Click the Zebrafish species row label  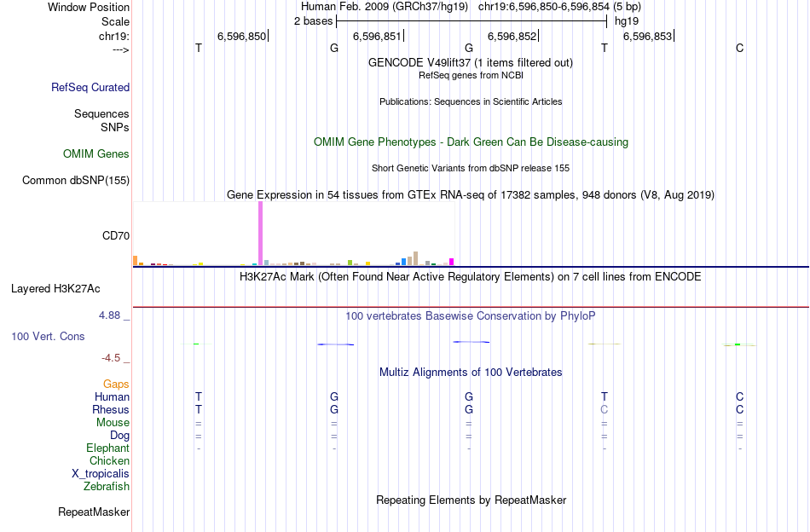pyautogui.click(x=107, y=486)
